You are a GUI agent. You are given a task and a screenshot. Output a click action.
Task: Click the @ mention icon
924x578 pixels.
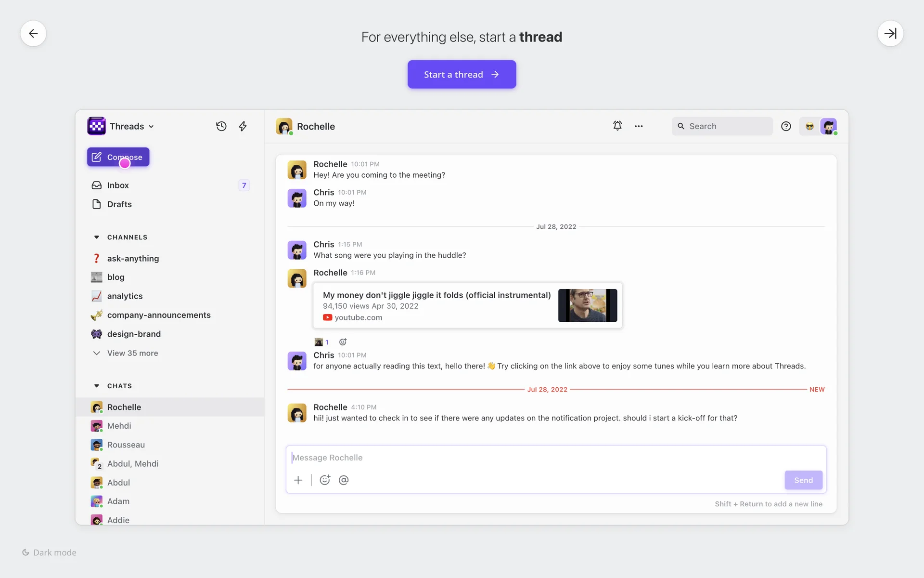pyautogui.click(x=344, y=480)
